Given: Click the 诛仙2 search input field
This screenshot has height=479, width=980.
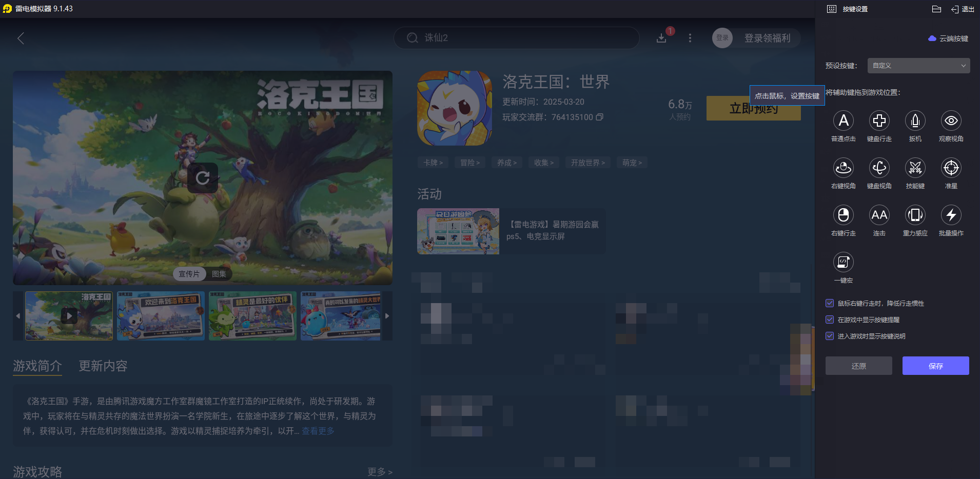Looking at the screenshot, I should click(x=516, y=37).
